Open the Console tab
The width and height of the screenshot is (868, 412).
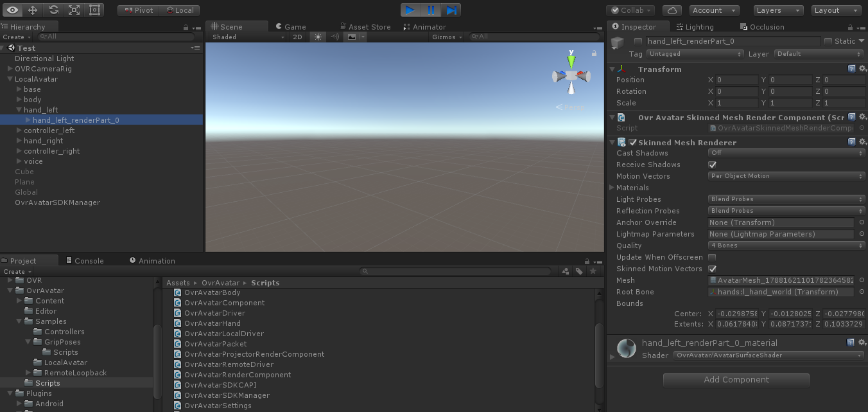[x=84, y=261]
